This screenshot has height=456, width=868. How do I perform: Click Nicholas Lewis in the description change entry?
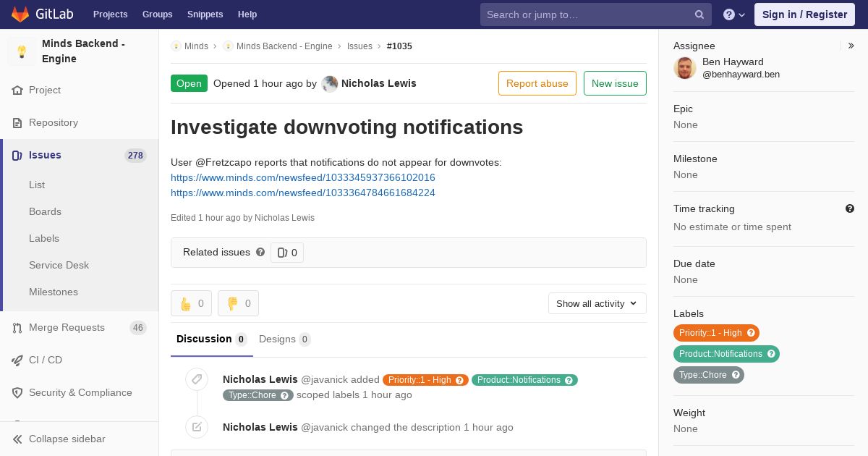[260, 427]
